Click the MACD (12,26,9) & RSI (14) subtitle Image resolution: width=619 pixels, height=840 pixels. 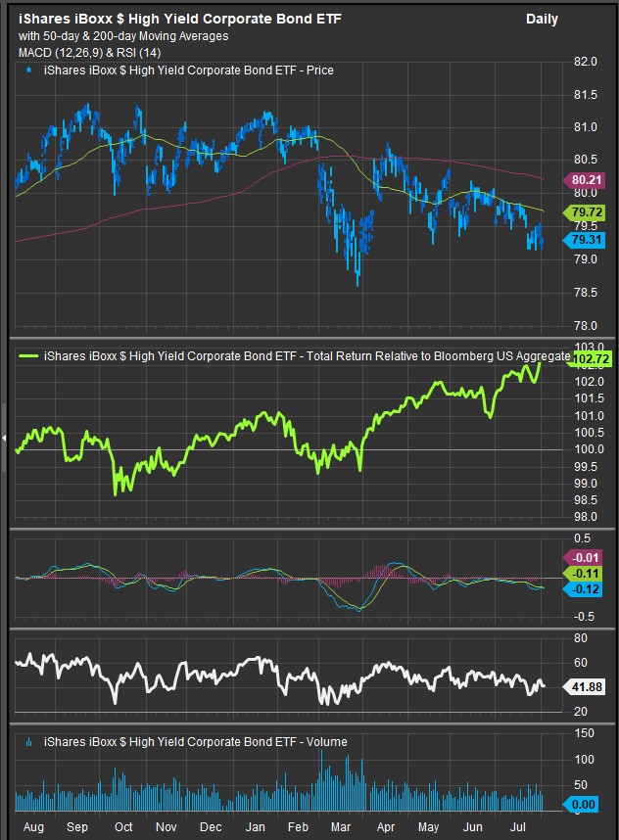click(x=89, y=53)
